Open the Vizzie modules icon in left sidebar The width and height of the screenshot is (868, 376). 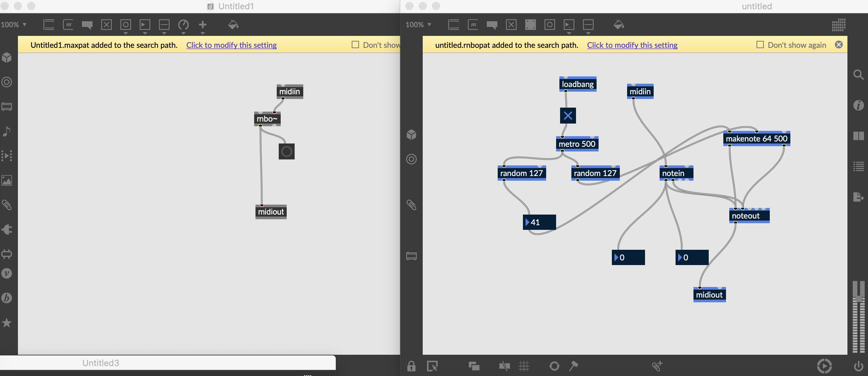point(7,273)
